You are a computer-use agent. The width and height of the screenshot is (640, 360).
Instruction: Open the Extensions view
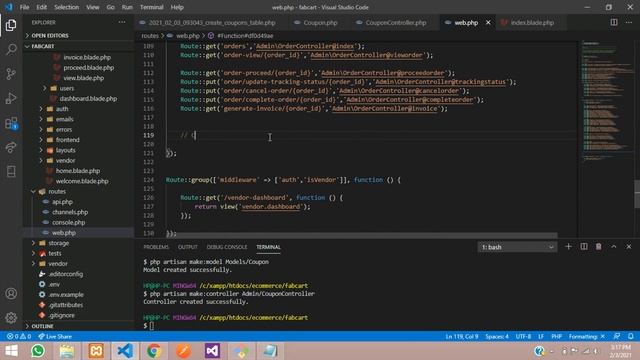pos(11,123)
